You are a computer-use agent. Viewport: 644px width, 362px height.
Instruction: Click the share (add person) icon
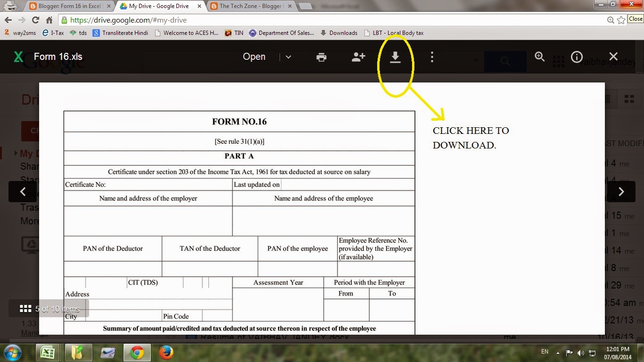pos(358,57)
